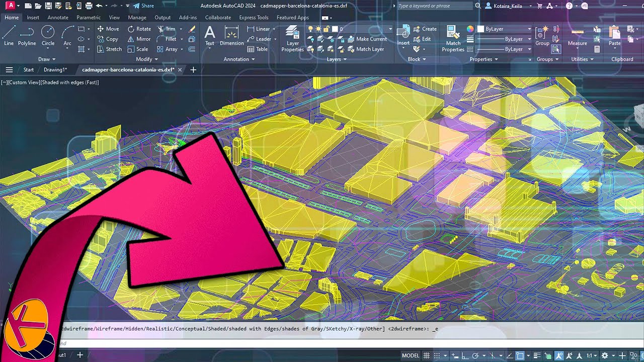Activate the Stretch tool
This screenshot has width=644, height=362.
point(109,49)
